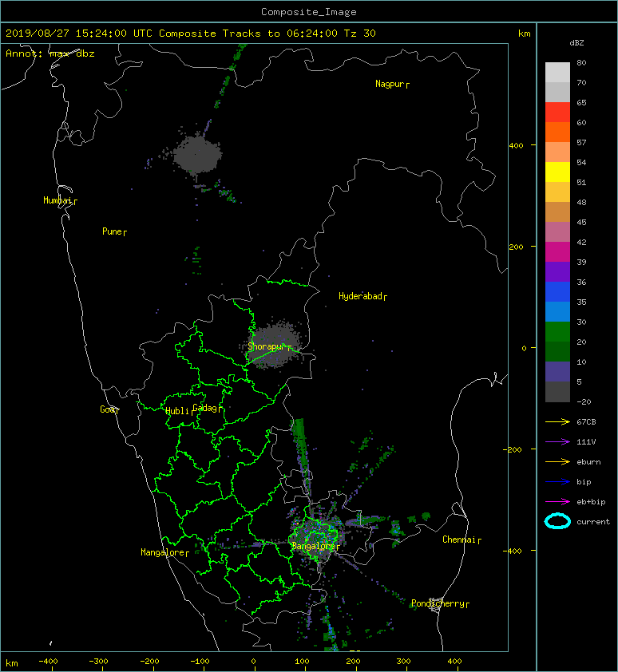Select the Shorapur radar site label

266,346
